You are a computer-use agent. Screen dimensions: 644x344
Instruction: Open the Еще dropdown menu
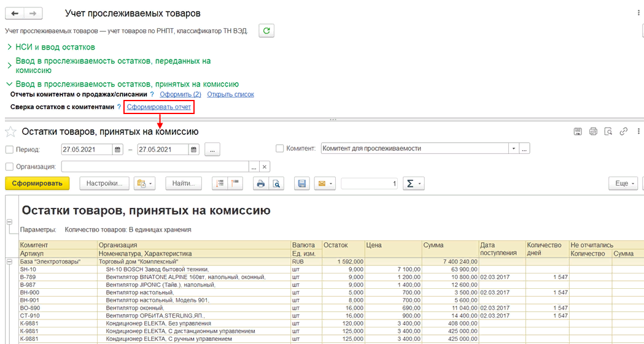(624, 183)
